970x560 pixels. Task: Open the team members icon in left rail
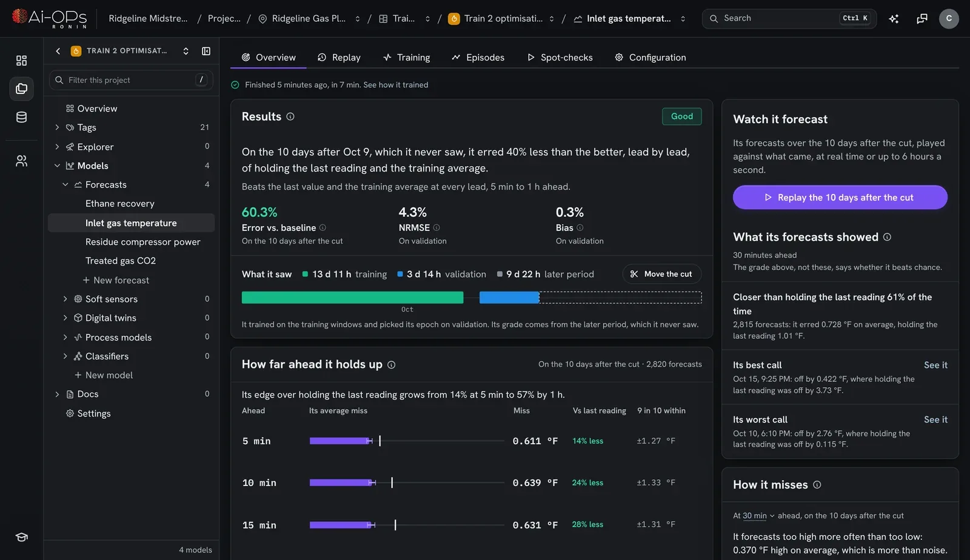21,161
